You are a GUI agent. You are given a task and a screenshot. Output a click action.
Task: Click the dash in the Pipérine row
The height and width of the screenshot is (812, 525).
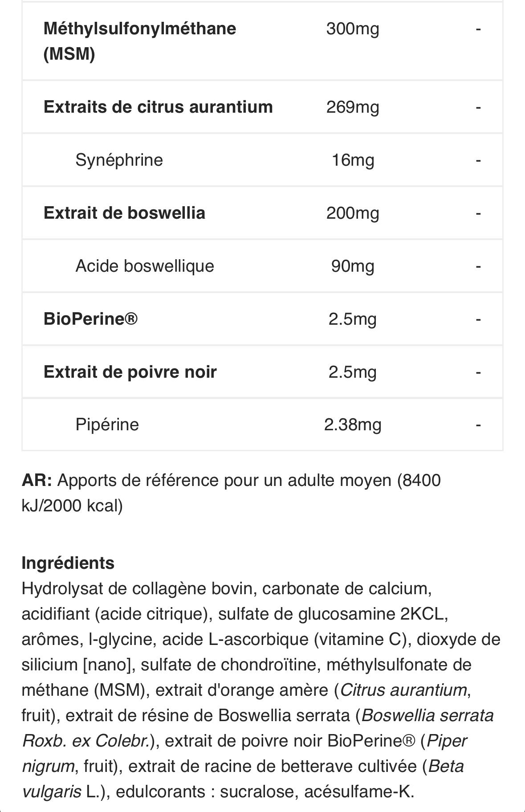click(x=478, y=424)
